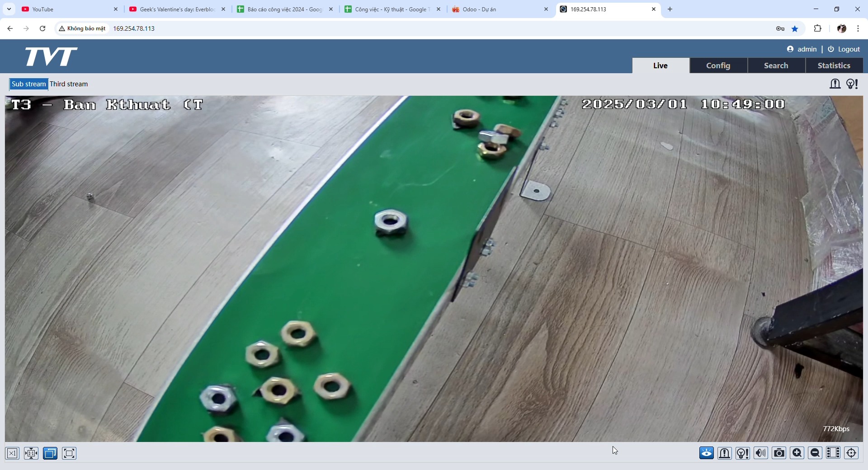Toggle the live view eye icon
The width and height of the screenshot is (868, 470).
[707, 453]
